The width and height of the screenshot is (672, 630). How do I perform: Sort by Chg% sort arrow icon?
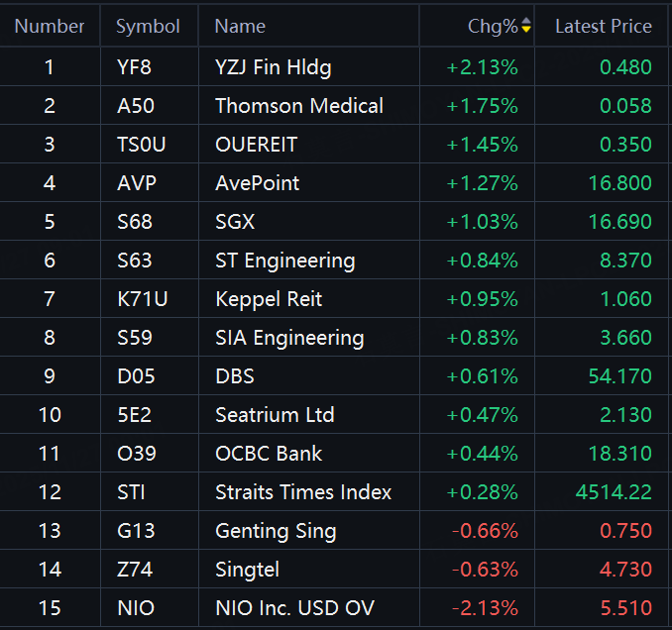[526, 27]
